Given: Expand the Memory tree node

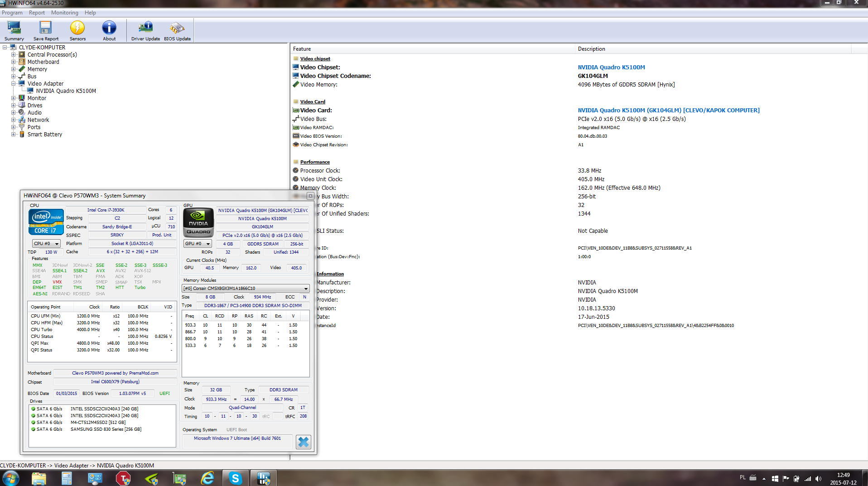Looking at the screenshot, I should [x=14, y=69].
